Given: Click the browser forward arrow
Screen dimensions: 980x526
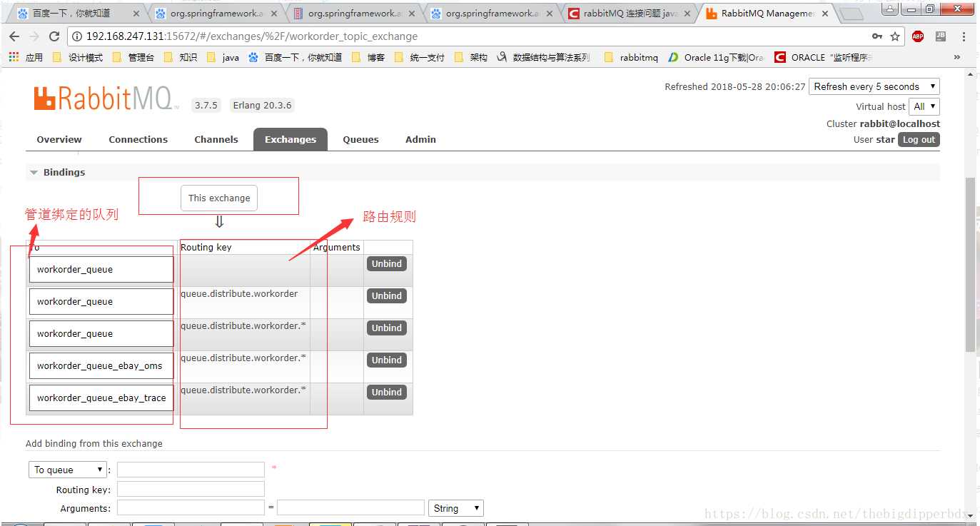Looking at the screenshot, I should click(34, 36).
